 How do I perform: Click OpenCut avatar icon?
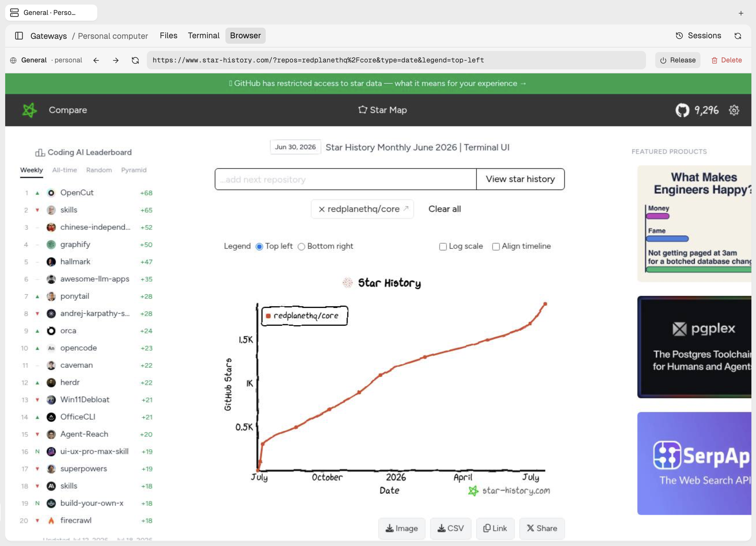pos(51,193)
